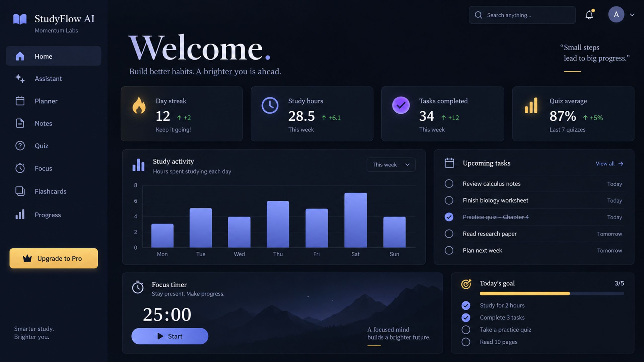Open the Progress page
Viewport: 644px width, 362px height.
[54, 215]
